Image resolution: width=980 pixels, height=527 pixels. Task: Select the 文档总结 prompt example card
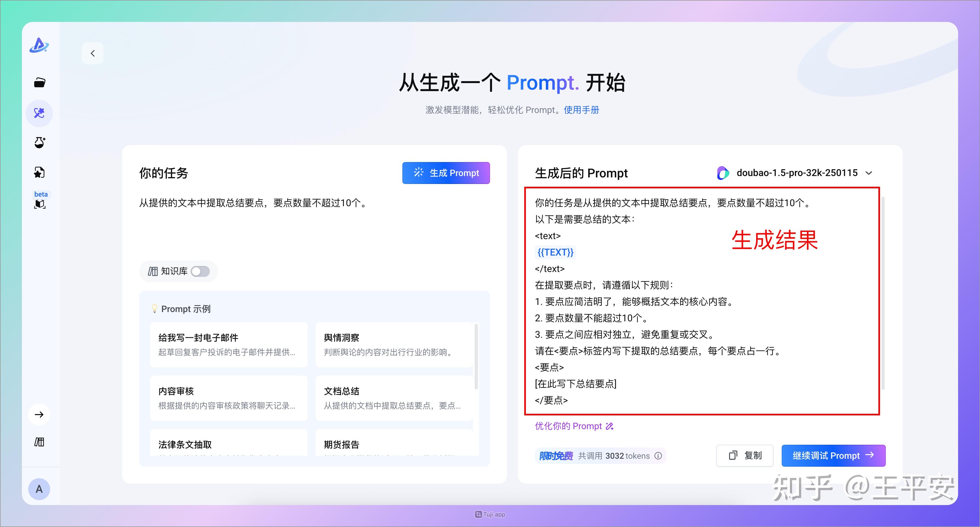point(394,398)
